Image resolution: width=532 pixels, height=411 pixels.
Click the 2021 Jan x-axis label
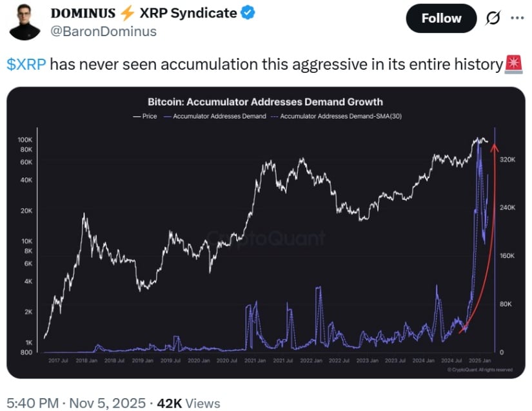(x=255, y=360)
